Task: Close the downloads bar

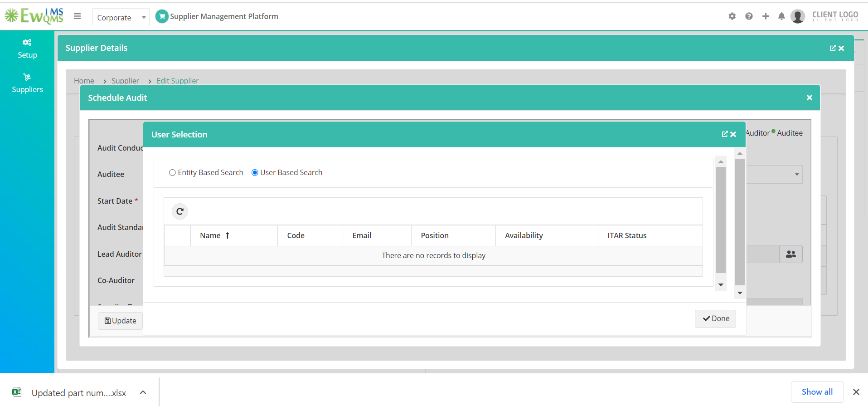Action: pos(856,392)
